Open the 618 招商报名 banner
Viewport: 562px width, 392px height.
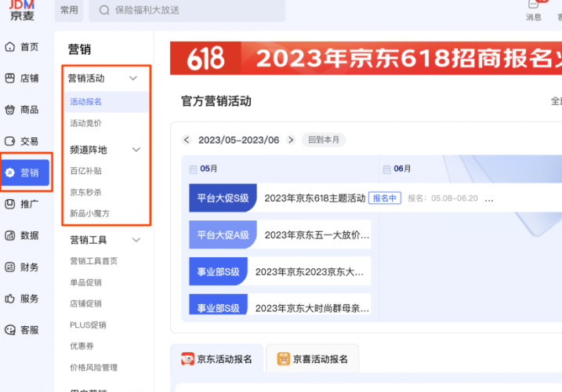pos(366,58)
